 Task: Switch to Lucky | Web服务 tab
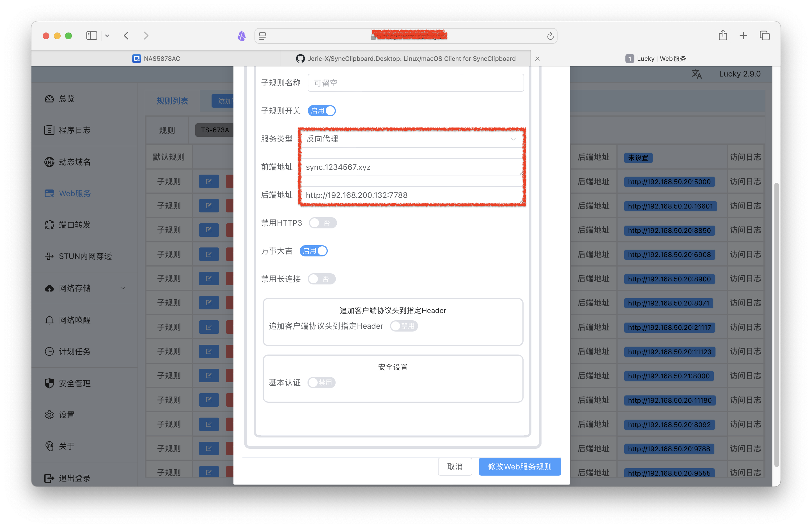click(655, 59)
